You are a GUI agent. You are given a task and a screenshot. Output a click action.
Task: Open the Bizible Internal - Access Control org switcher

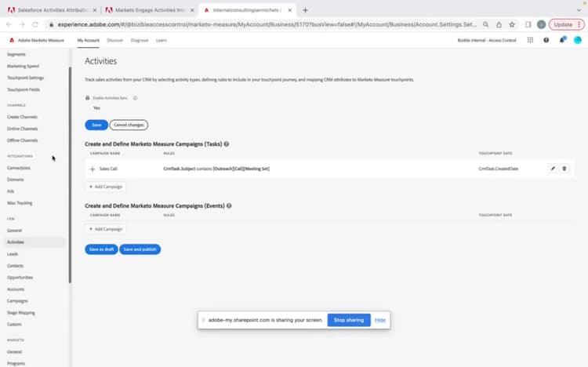click(487, 40)
